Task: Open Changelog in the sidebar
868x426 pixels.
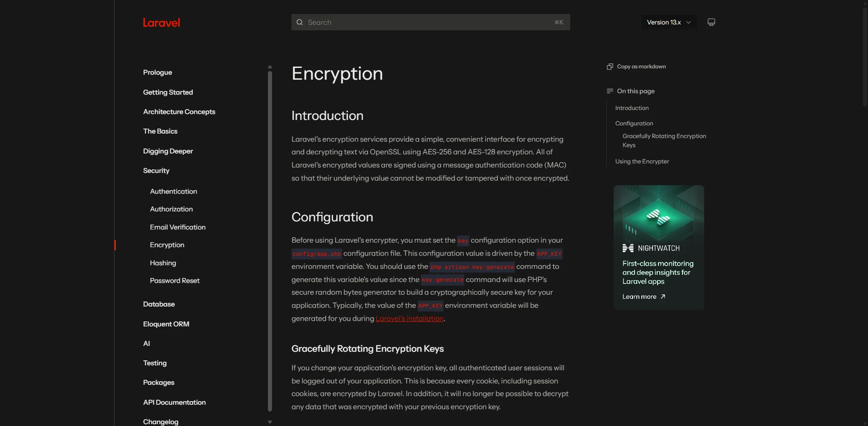Action: click(161, 422)
